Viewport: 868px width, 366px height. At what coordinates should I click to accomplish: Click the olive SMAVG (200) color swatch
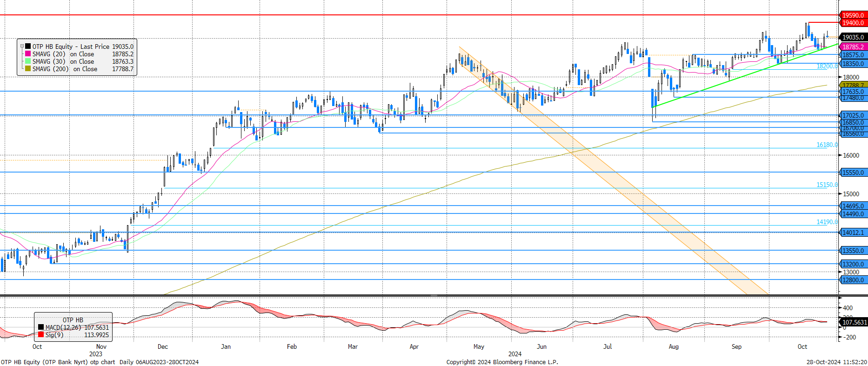(x=28, y=69)
